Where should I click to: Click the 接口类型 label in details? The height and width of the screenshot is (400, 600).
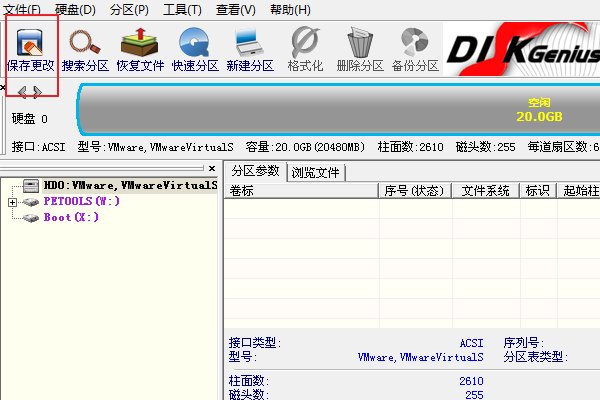point(254,343)
